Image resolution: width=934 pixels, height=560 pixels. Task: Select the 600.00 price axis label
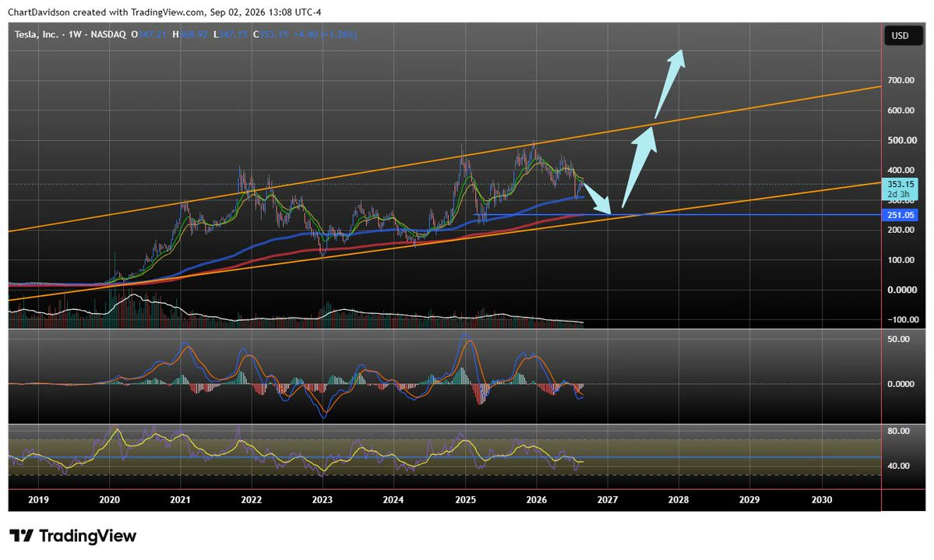click(901, 111)
